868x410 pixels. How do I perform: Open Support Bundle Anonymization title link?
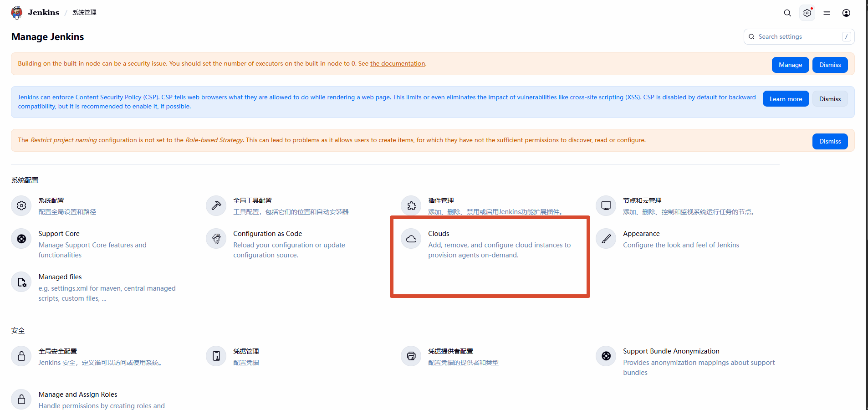tap(671, 351)
